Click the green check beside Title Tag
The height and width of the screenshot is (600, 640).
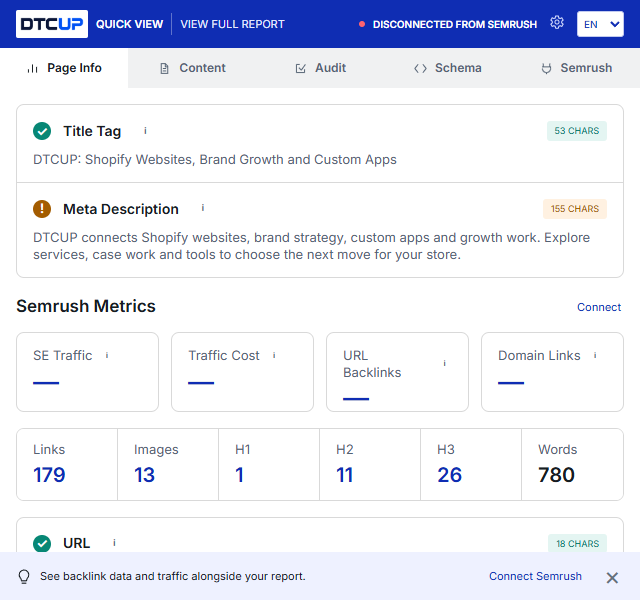click(42, 131)
